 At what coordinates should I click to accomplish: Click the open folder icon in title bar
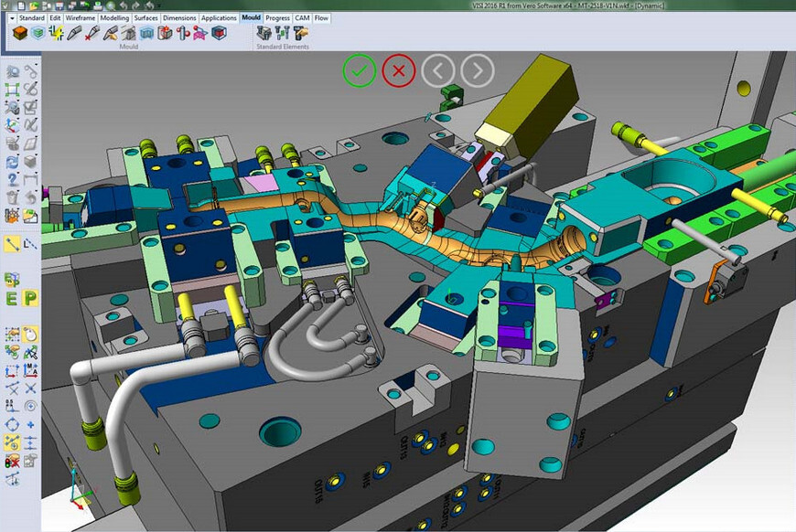34,6
